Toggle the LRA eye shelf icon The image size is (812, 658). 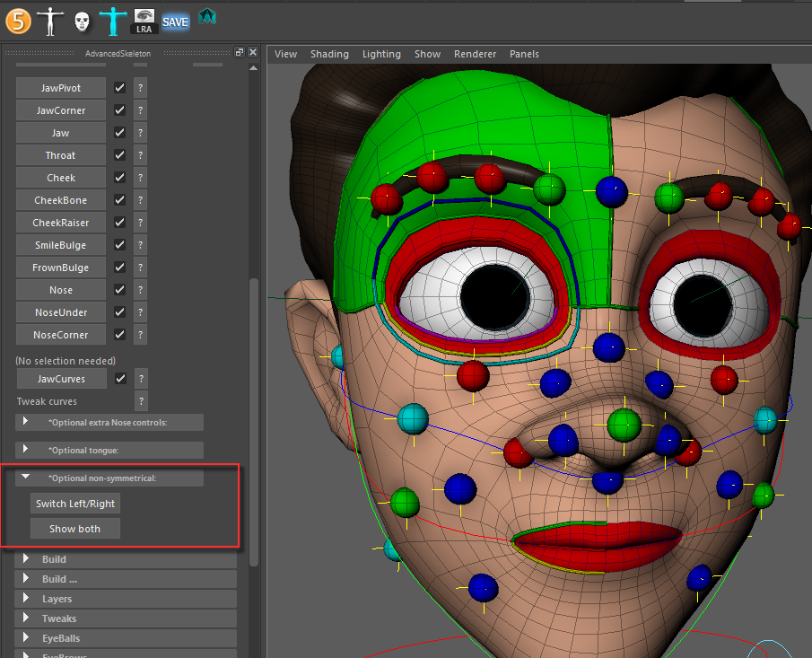(x=144, y=21)
